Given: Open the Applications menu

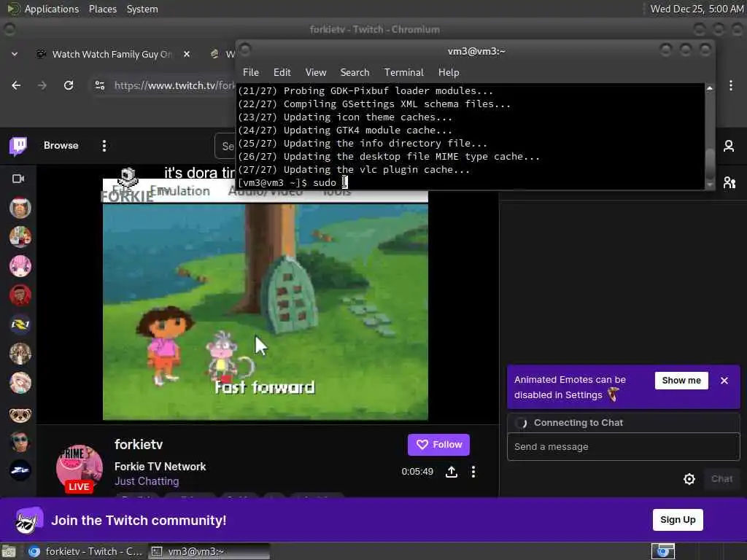Looking at the screenshot, I should (43, 9).
